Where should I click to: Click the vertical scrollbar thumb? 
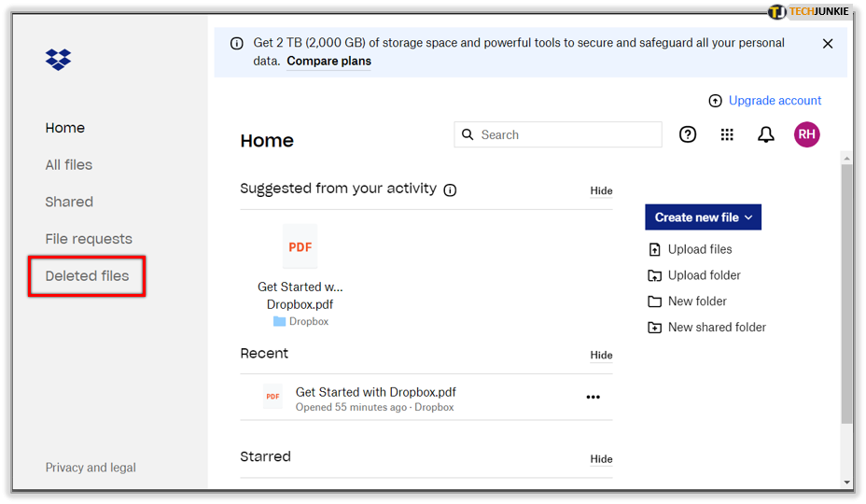(846, 293)
